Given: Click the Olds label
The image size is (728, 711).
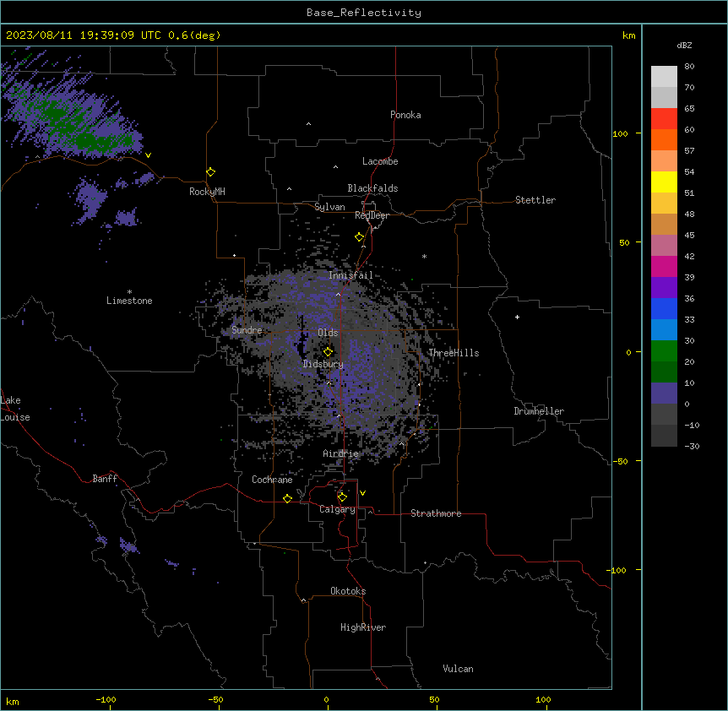Looking at the screenshot, I should pyautogui.click(x=328, y=333).
